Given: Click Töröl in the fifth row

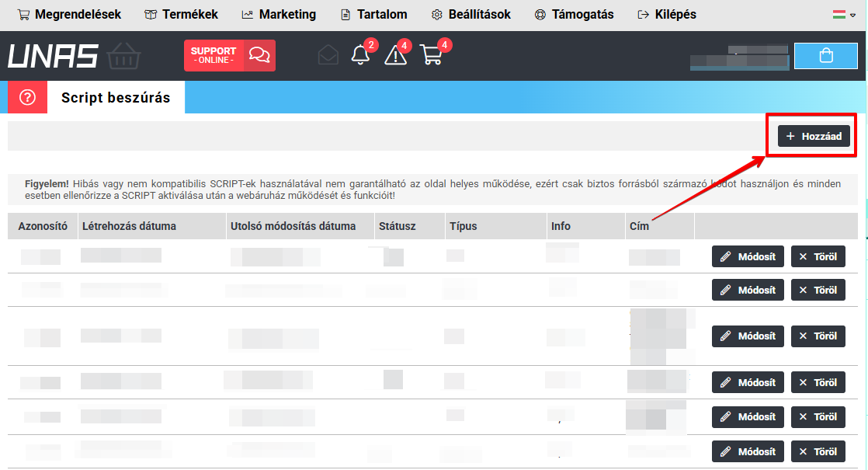Looking at the screenshot, I should [818, 417].
